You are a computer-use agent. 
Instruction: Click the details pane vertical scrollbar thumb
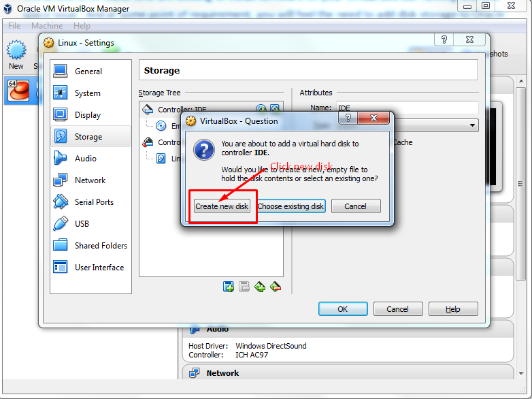pos(520,183)
